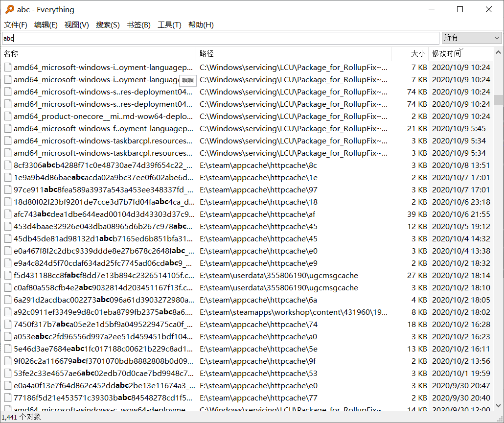
Task: Open the 视图(V) menu
Action: click(x=76, y=25)
